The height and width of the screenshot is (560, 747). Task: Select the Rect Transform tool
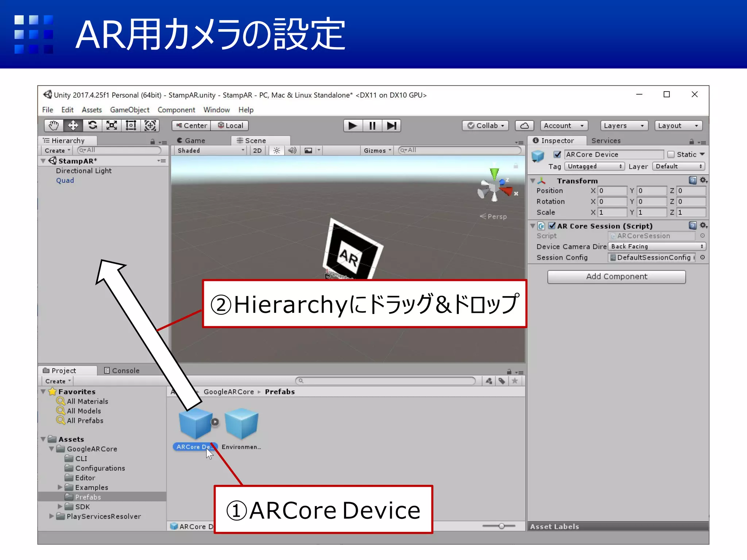(x=131, y=125)
